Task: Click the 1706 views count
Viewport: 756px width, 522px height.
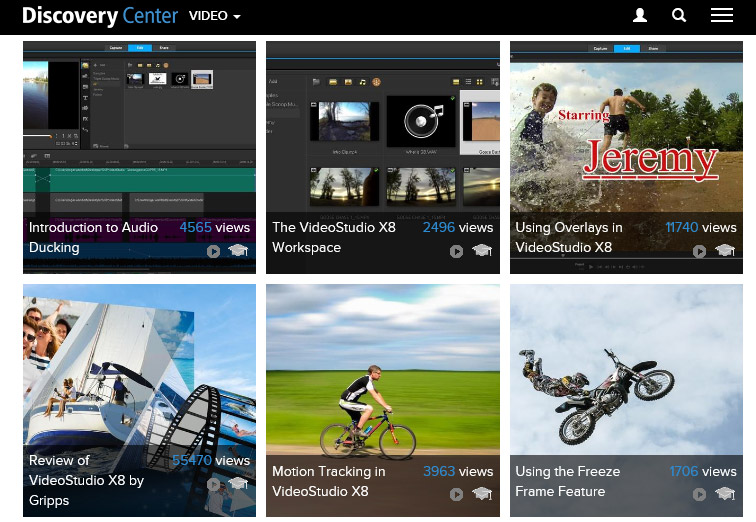Action: (703, 471)
